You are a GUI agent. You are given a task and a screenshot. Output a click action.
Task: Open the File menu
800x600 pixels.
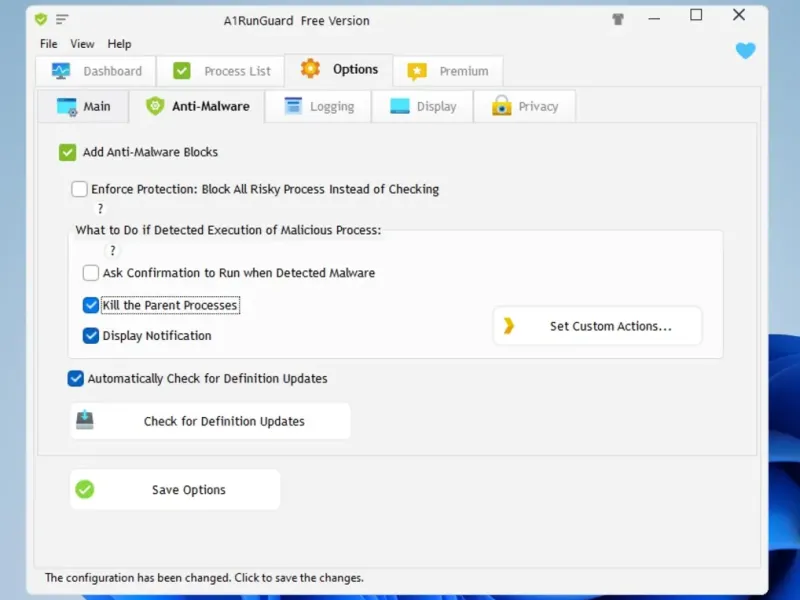(x=48, y=44)
